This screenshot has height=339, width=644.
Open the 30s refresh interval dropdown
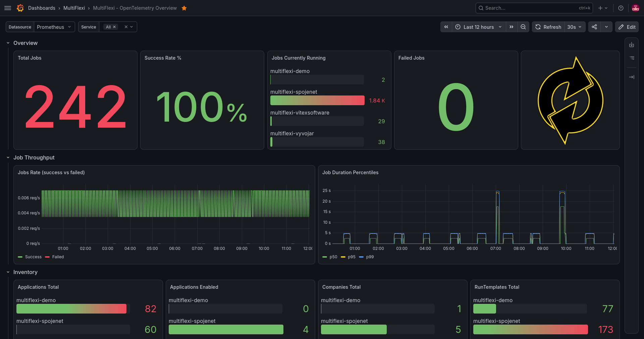point(575,27)
